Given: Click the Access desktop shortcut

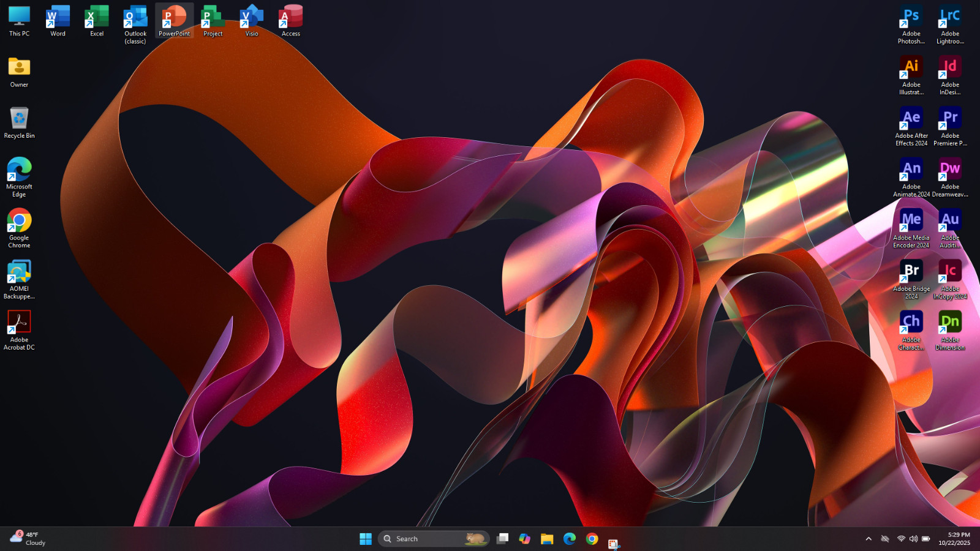Looking at the screenshot, I should click(x=291, y=21).
